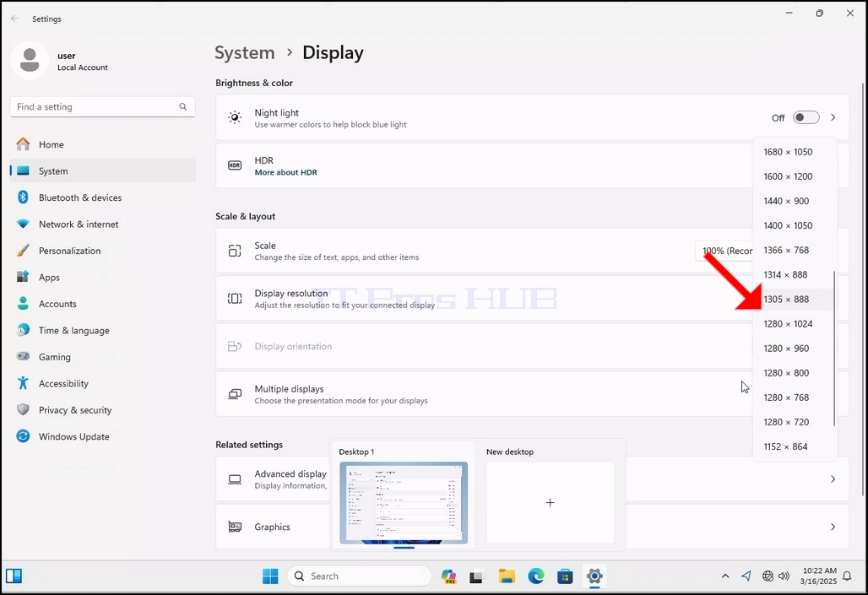Click the notification bell icon
The image size is (868, 595).
click(x=847, y=576)
